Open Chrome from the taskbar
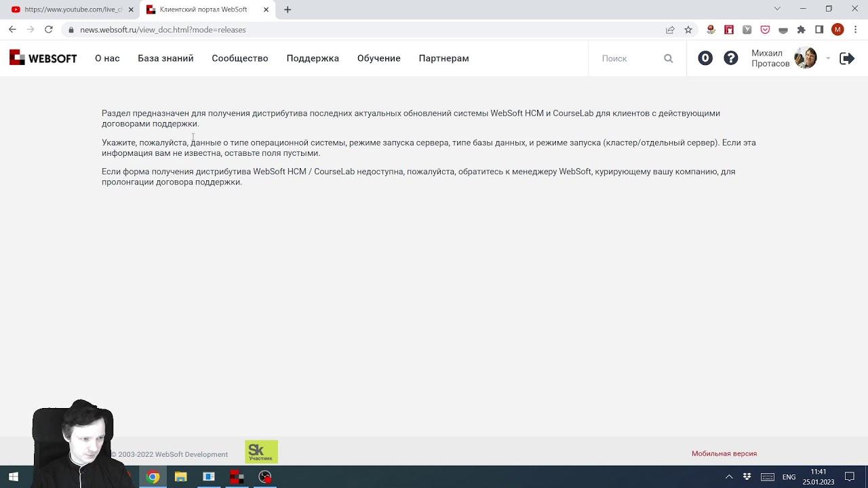The image size is (868, 488). (x=153, y=477)
